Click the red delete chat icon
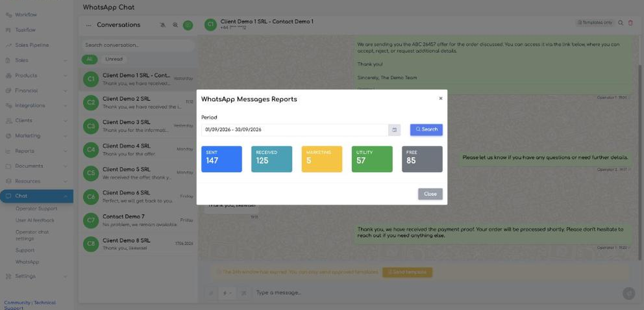The width and height of the screenshot is (644, 310). coord(630,23)
